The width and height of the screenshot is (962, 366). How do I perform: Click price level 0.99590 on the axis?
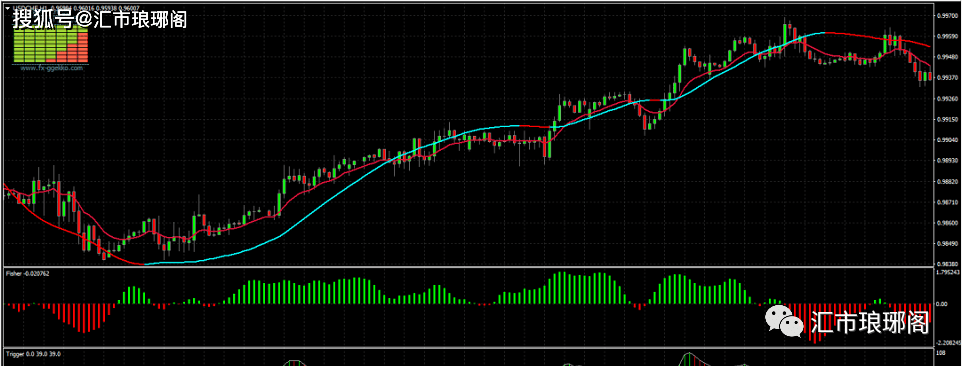(x=947, y=36)
